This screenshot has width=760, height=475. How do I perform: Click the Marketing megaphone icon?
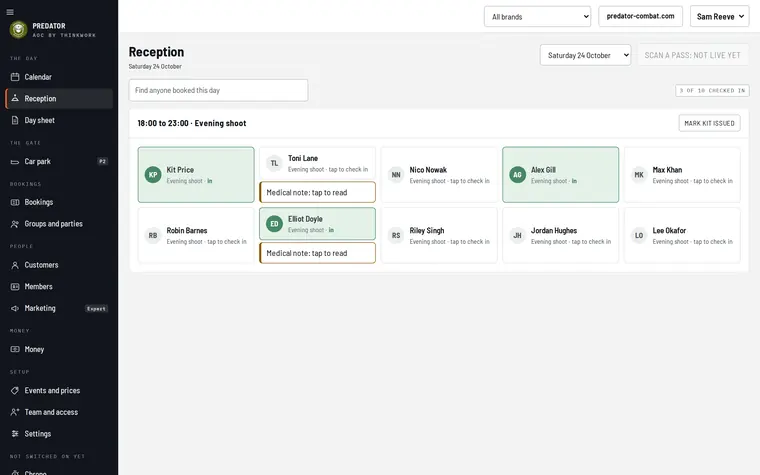(x=15, y=308)
